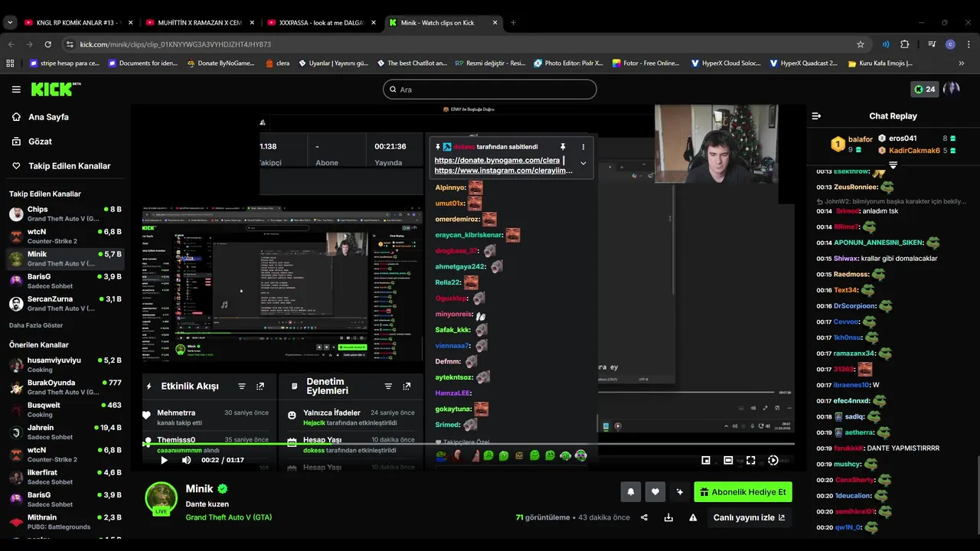The width and height of the screenshot is (980, 551).
Task: Open Chrome media controls icon
Action: (x=932, y=44)
